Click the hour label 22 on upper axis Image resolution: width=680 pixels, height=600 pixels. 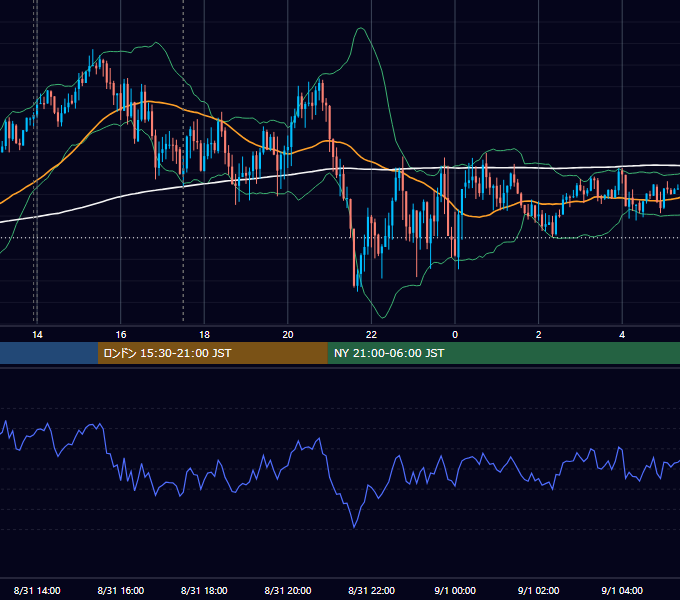pyautogui.click(x=371, y=335)
